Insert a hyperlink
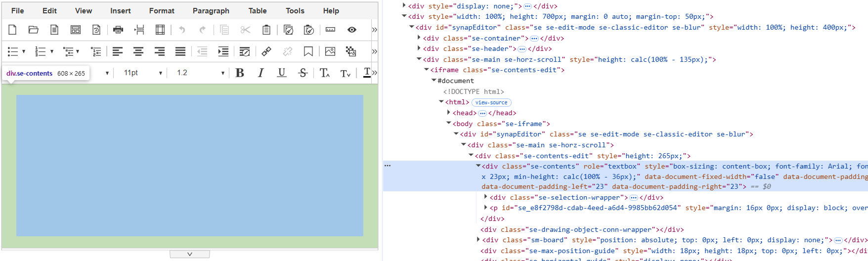This screenshot has height=261, width=868. (266, 51)
